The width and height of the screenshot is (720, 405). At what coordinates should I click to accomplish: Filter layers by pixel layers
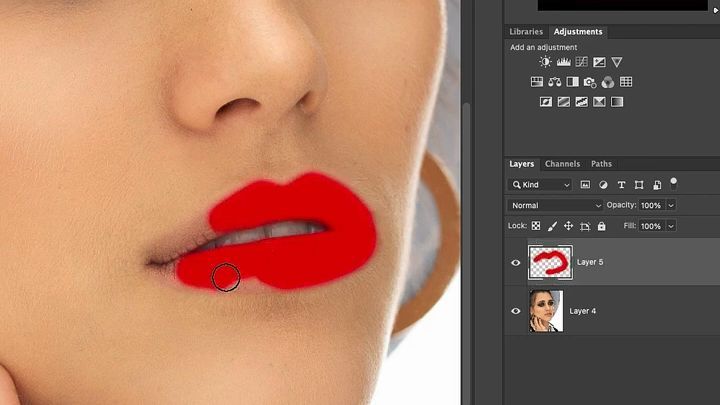point(585,185)
